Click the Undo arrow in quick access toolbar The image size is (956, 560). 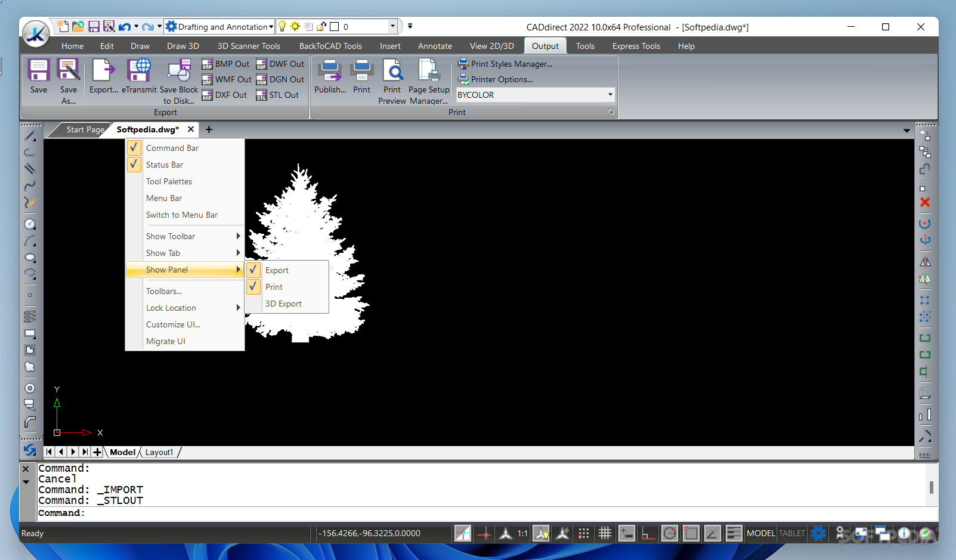click(x=125, y=27)
